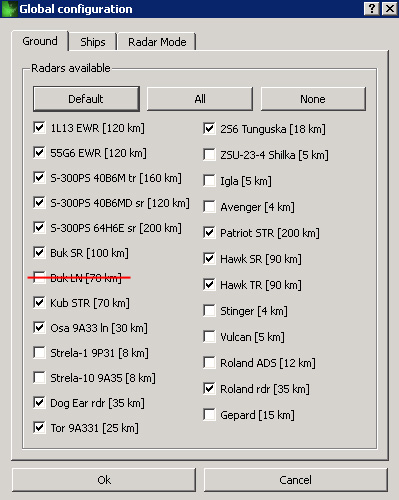Uncheck 1L13 EWR [120 km]
The image size is (399, 500).
click(39, 128)
